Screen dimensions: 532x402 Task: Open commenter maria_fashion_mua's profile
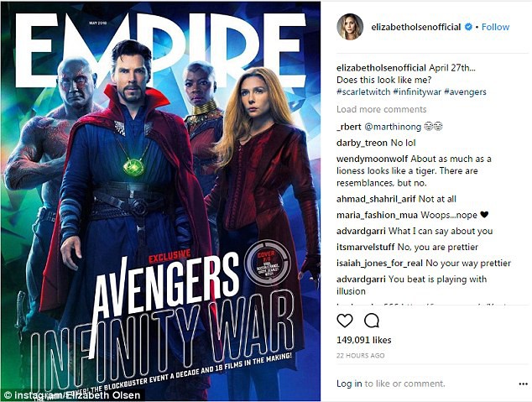[378, 215]
